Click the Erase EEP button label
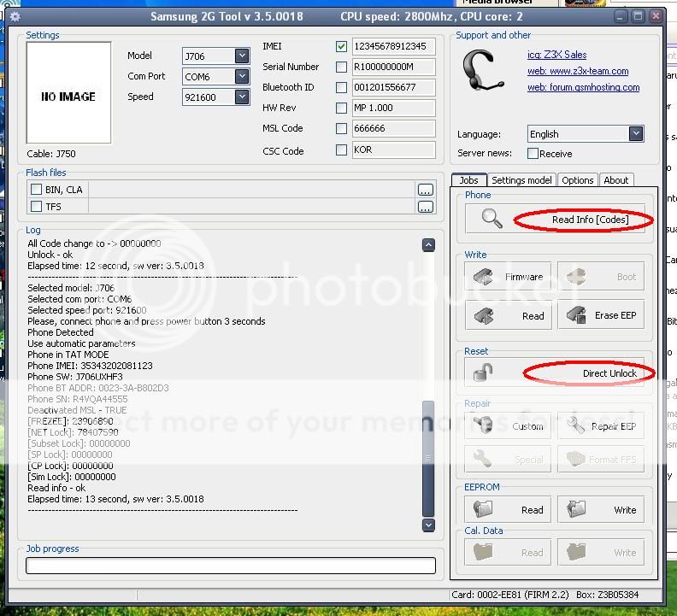Screen dimensions: 677x616 [615, 315]
